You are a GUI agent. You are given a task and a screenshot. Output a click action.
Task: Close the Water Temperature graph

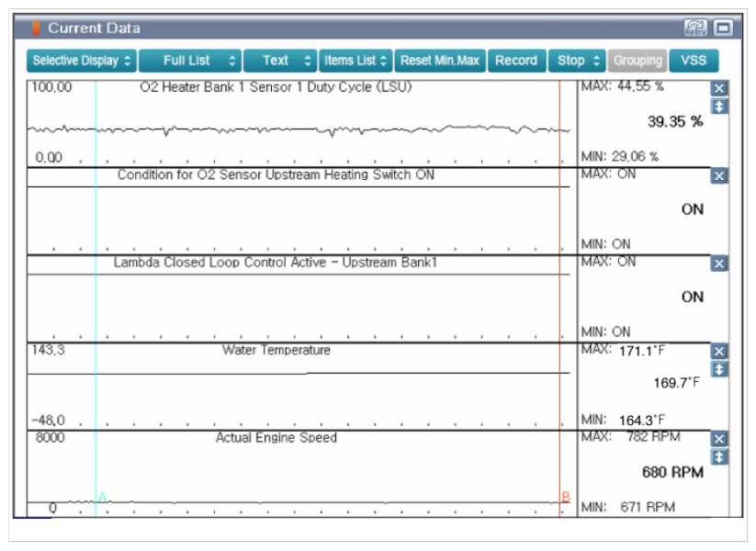[719, 351]
